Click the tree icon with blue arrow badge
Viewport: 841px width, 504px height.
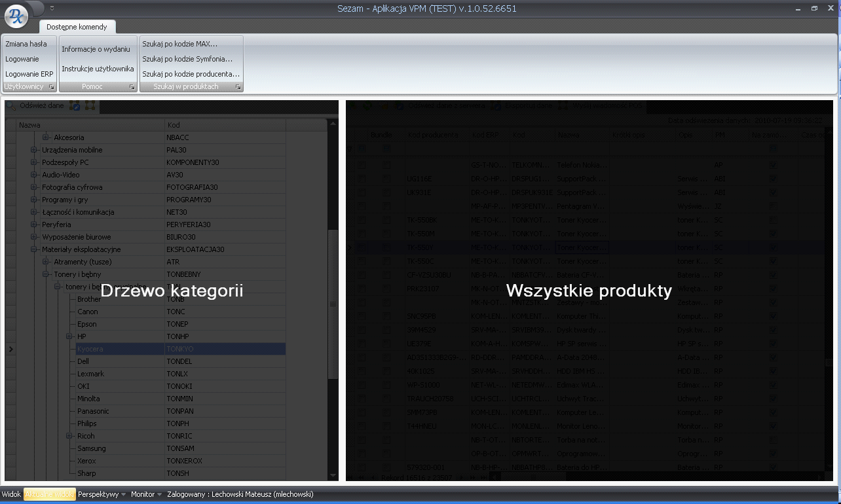(75, 106)
